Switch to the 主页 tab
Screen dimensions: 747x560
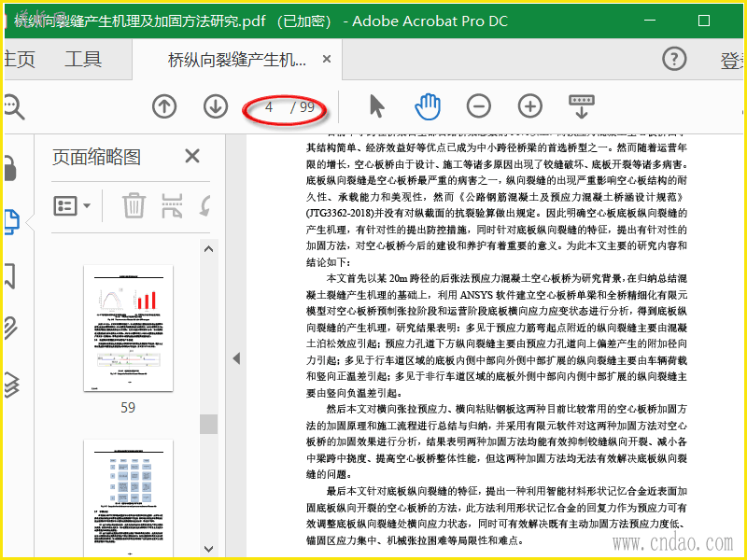20,60
